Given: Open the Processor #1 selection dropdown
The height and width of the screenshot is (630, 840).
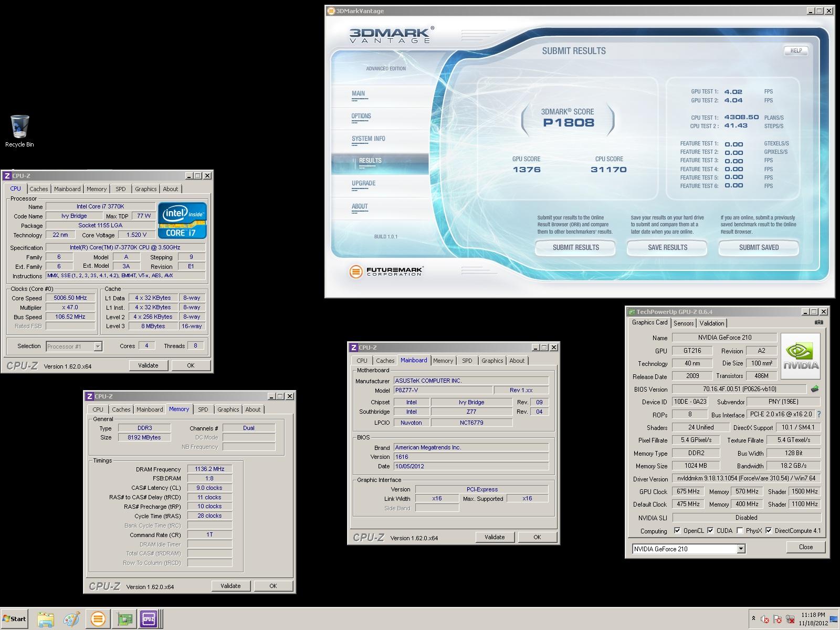Looking at the screenshot, I should [x=98, y=346].
